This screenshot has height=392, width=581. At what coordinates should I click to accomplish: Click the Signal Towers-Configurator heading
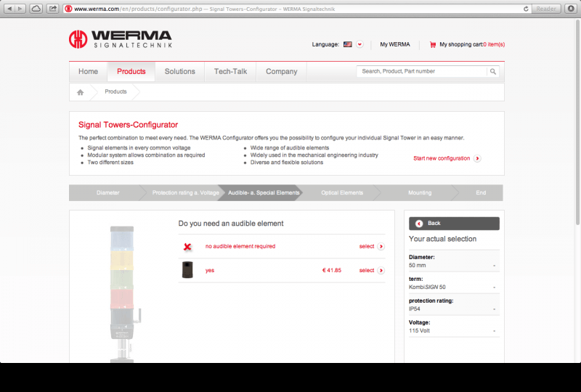click(129, 125)
